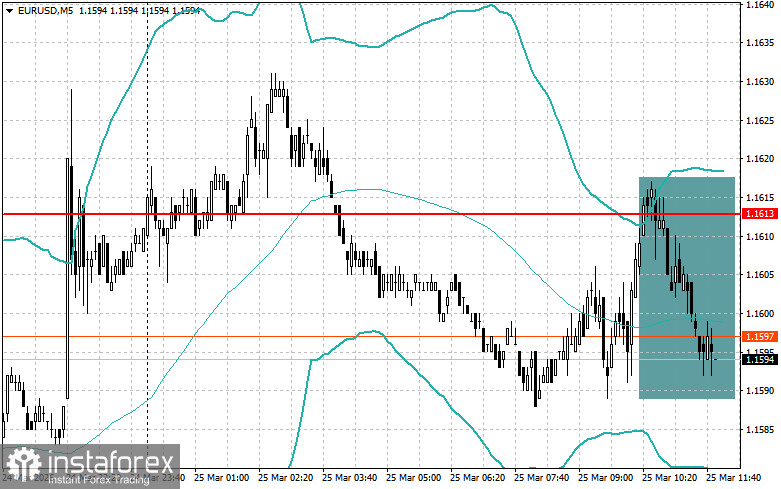Click the 1.1610 price axis value

(x=760, y=236)
